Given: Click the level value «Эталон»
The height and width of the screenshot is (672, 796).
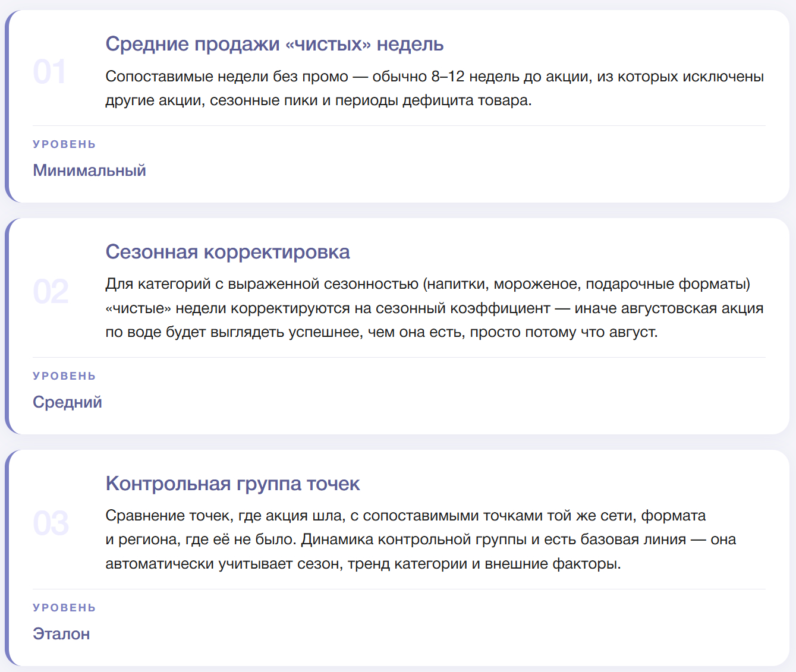Looking at the screenshot, I should click(x=61, y=634).
